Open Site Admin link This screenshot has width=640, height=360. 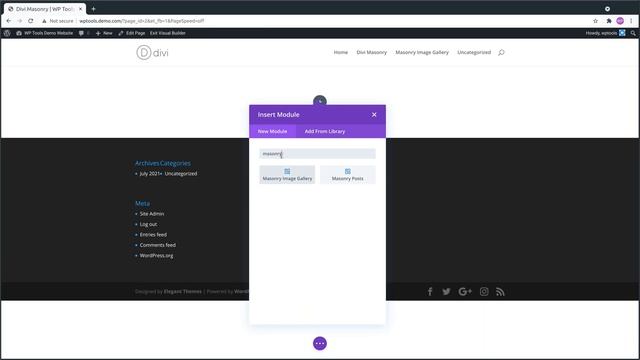(152, 213)
